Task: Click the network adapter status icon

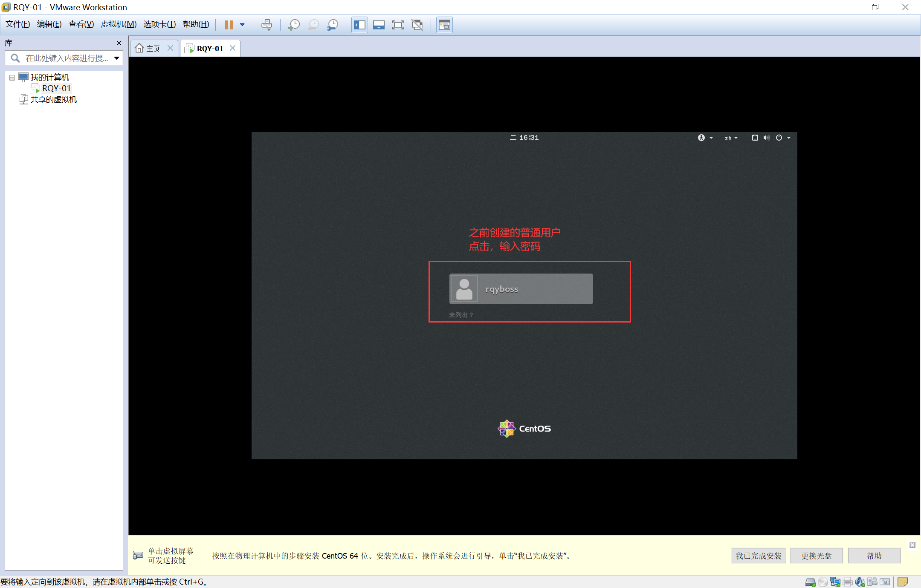Action: 835,582
